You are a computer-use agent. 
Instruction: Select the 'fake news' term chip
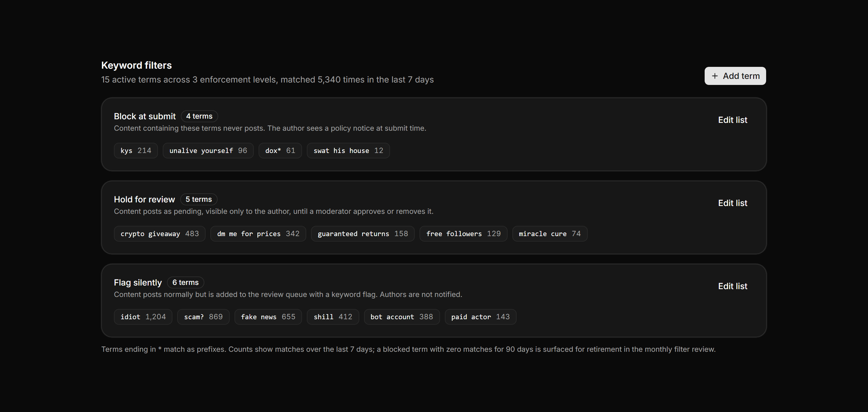tap(268, 317)
